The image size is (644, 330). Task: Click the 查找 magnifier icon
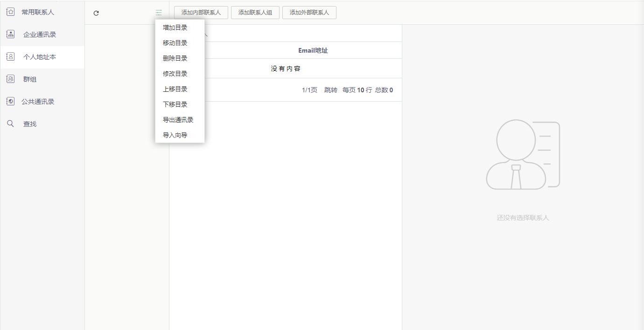click(10, 124)
